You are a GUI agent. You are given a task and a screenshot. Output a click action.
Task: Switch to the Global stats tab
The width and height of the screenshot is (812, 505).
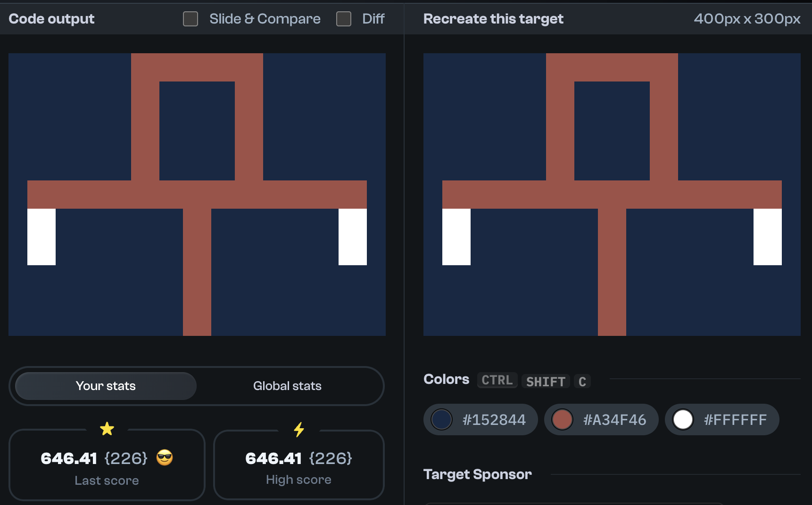tap(287, 386)
